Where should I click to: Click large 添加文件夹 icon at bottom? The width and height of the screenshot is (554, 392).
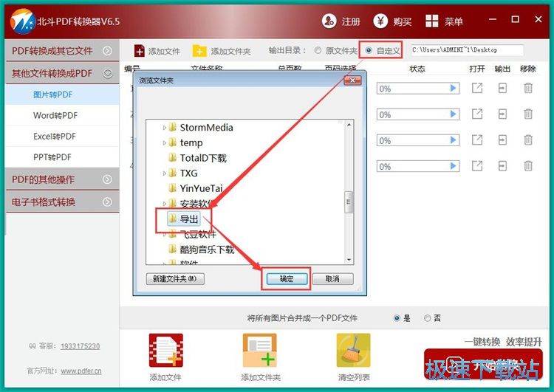point(260,351)
